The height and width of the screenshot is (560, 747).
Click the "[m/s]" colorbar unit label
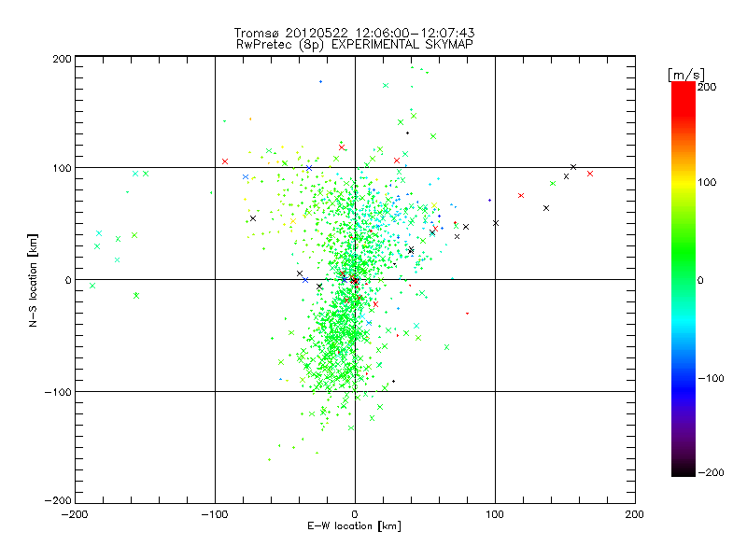[686, 75]
